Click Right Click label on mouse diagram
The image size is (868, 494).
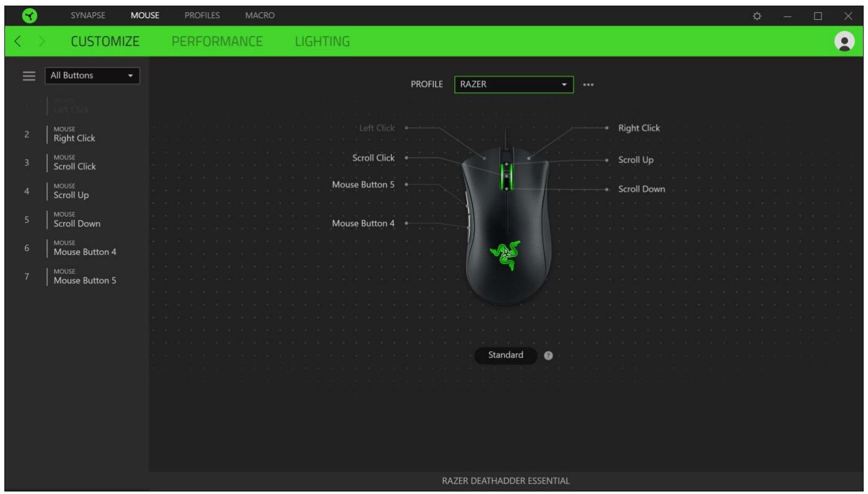tap(639, 128)
